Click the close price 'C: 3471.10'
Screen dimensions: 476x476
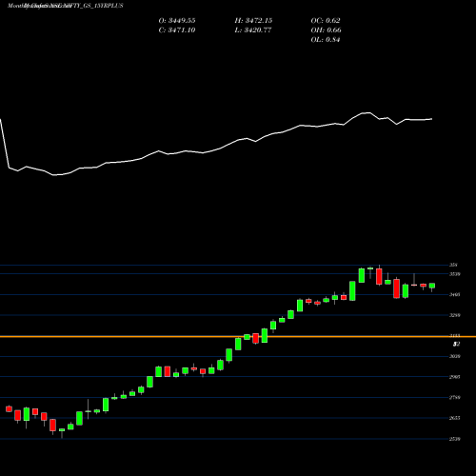pos(177,30)
